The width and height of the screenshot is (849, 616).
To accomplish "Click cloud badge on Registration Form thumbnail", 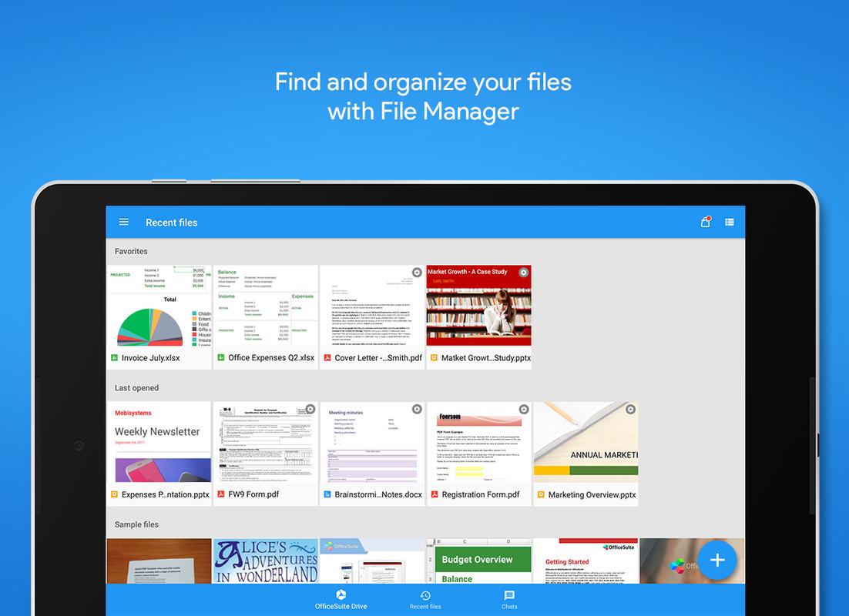I will pos(524,409).
